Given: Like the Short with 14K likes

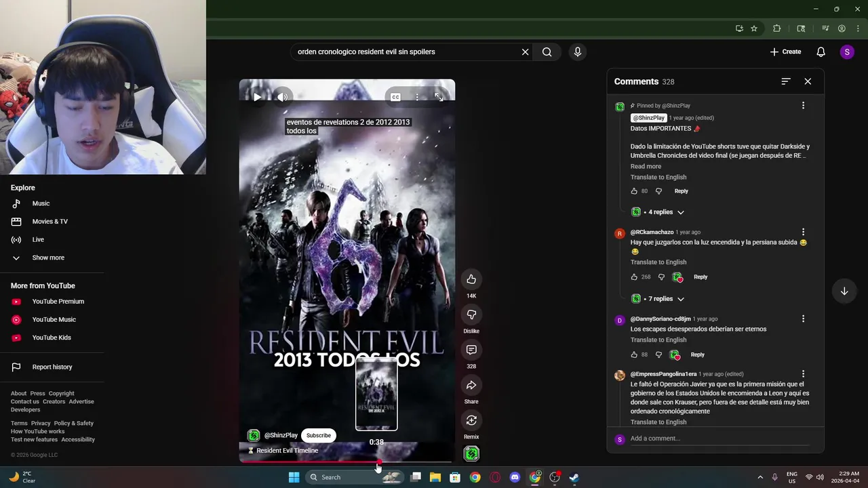Looking at the screenshot, I should [x=471, y=279].
